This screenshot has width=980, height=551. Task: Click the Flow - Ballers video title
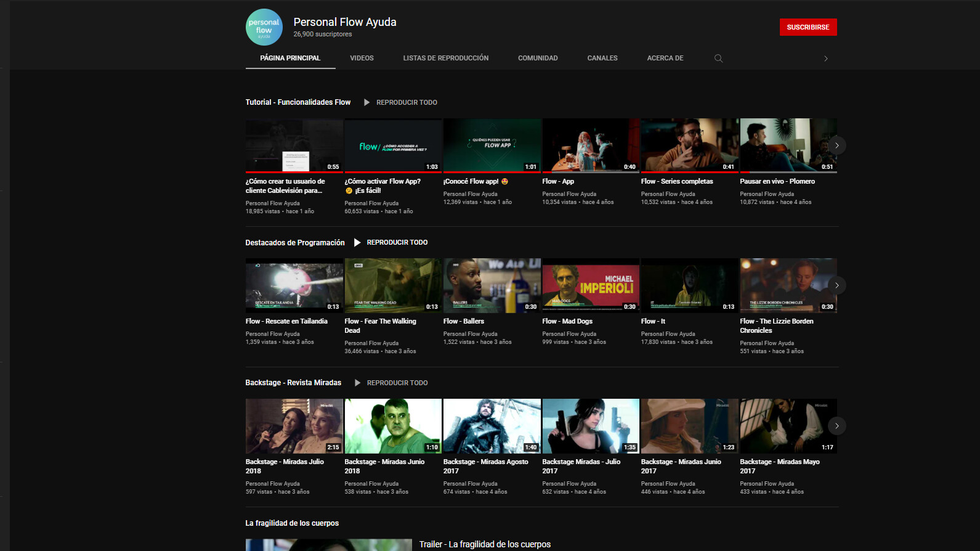pos(464,321)
